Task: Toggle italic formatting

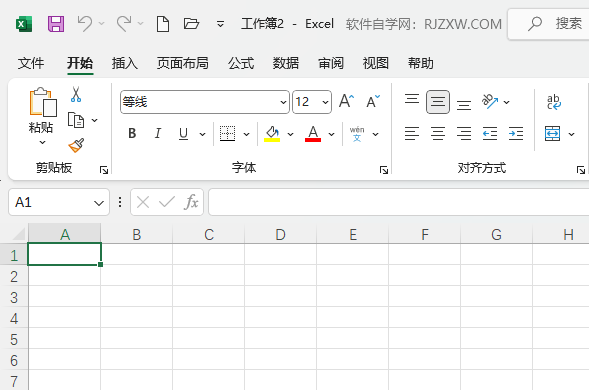Action: point(158,133)
